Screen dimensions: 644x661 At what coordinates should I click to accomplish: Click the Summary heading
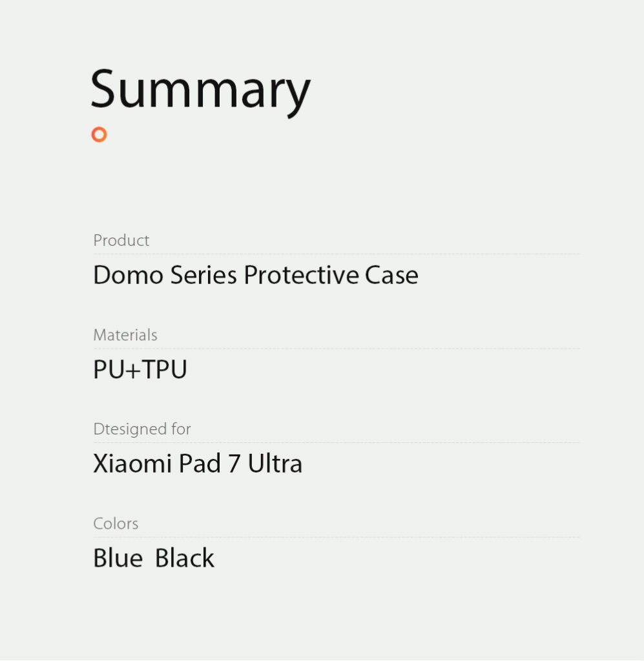pos(200,90)
